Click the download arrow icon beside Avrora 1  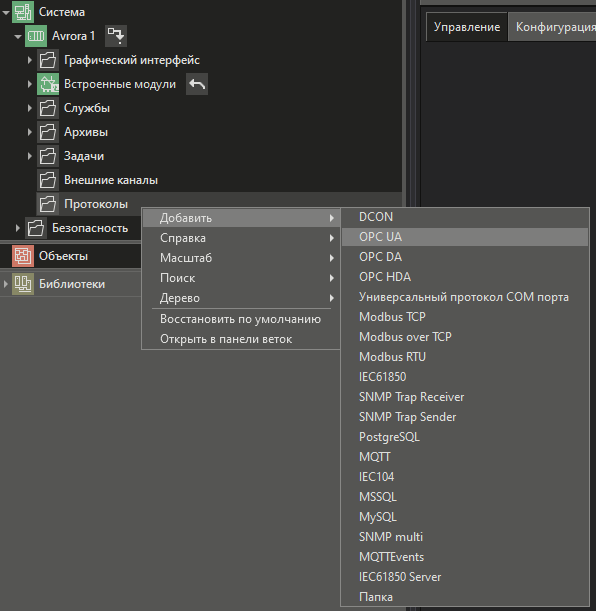click(116, 36)
